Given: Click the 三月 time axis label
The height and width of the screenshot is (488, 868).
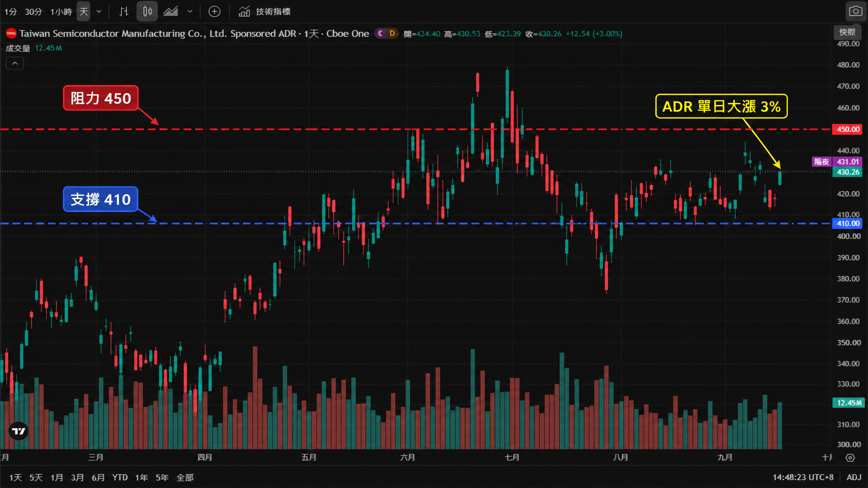Looking at the screenshot, I should point(96,457).
